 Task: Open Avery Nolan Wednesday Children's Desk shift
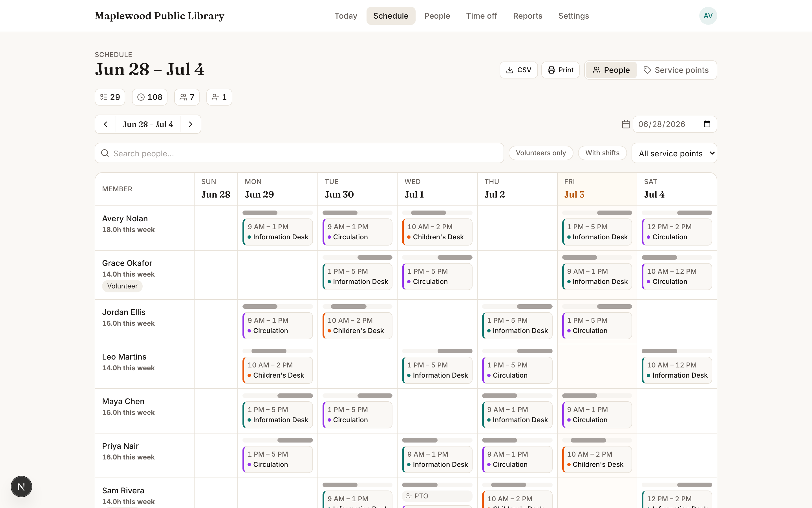[x=437, y=232]
